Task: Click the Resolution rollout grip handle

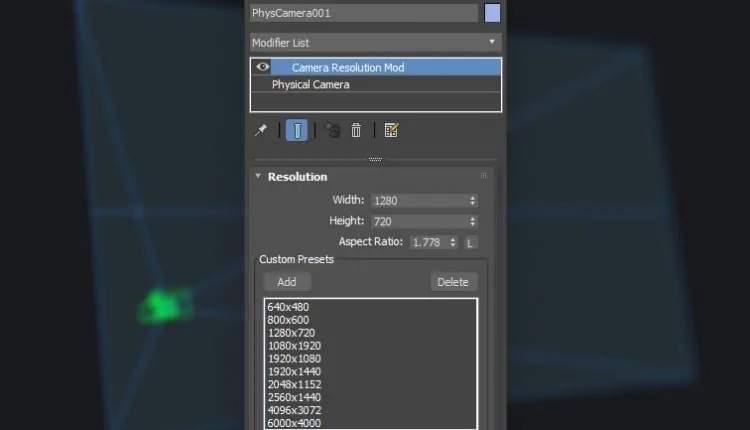Action: pyautogui.click(x=483, y=176)
